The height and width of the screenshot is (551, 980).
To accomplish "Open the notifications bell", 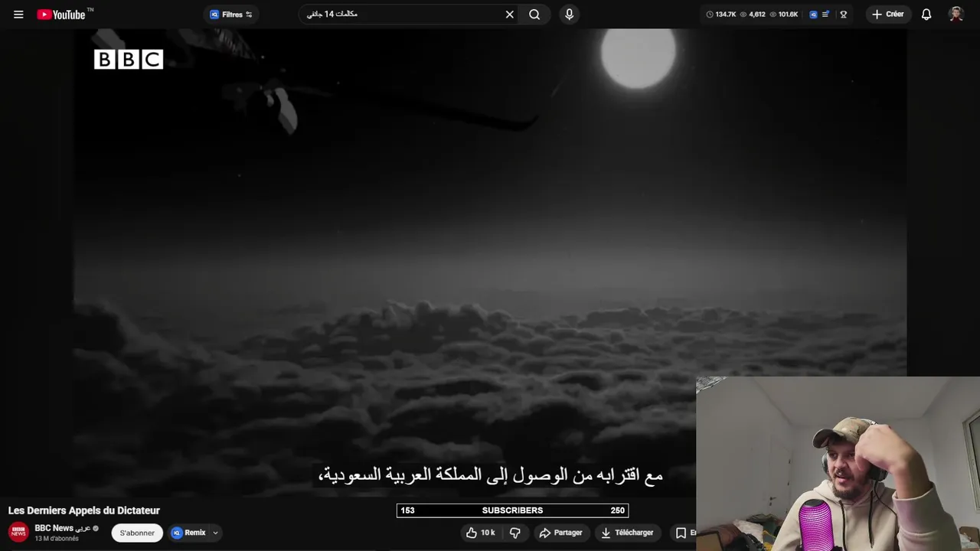I will [x=926, y=15].
